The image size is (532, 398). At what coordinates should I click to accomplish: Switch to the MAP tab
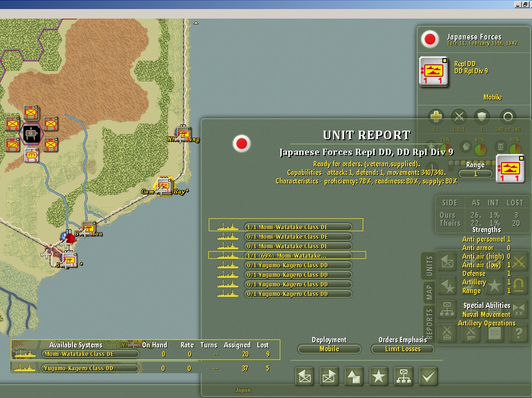[x=429, y=292]
